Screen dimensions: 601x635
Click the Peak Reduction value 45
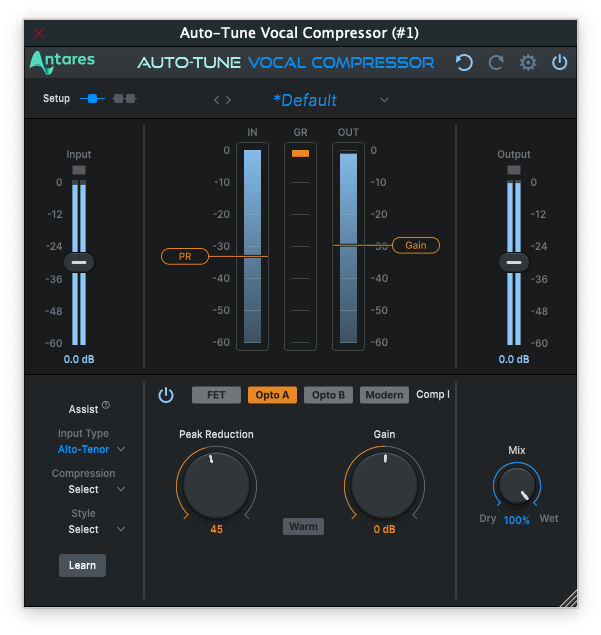(x=216, y=529)
